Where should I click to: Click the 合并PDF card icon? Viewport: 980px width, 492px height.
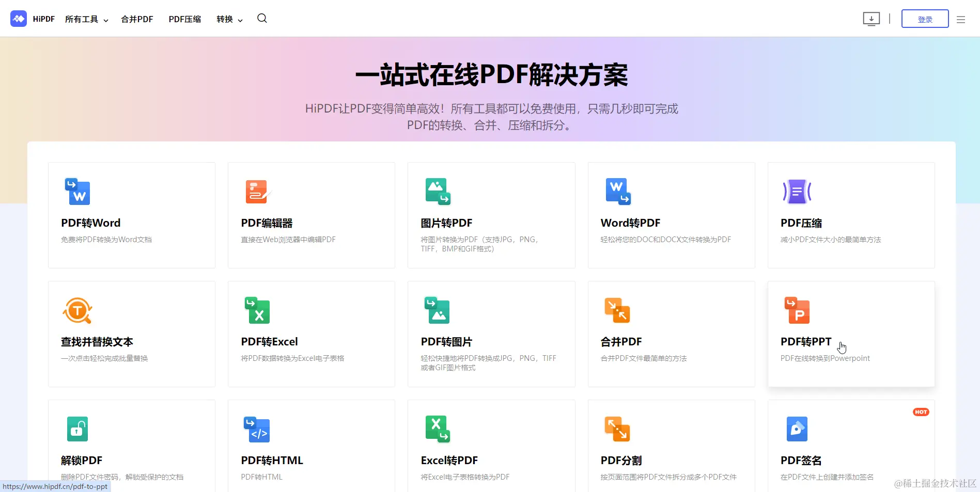pos(617,310)
